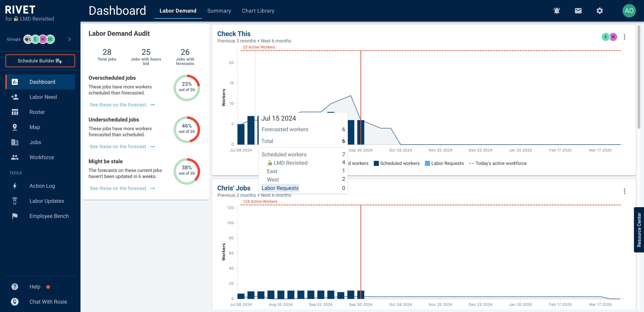The width and height of the screenshot is (644, 312).
Task: Click the Jobs building icon
Action: tap(15, 142)
